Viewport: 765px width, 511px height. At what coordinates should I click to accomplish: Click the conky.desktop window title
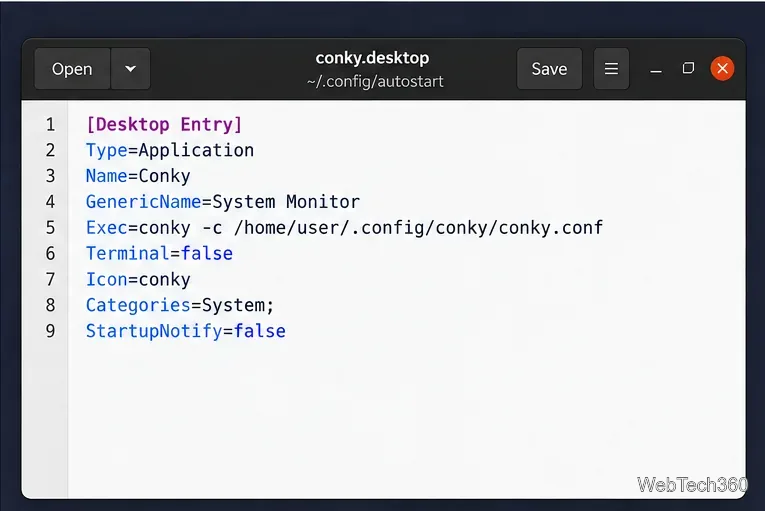[x=372, y=58]
